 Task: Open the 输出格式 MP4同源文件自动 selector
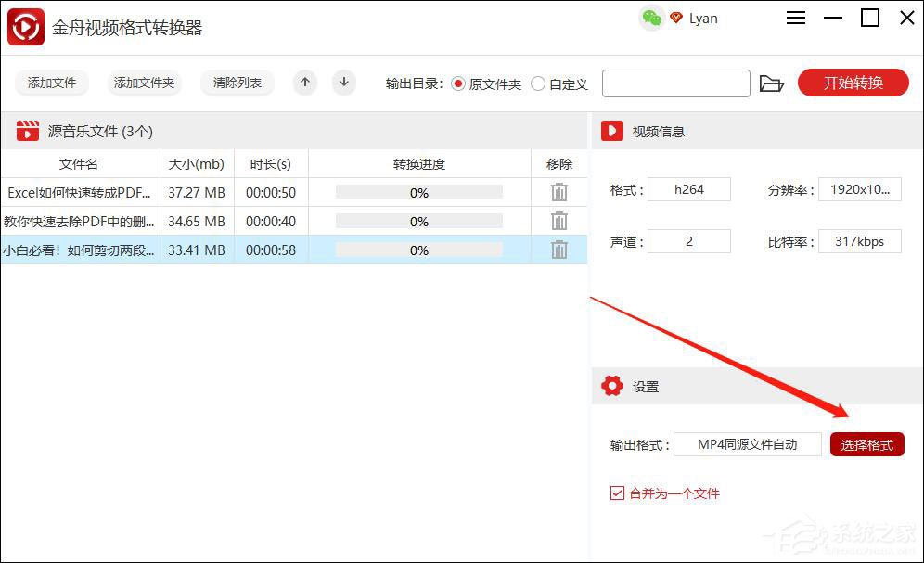click(748, 443)
